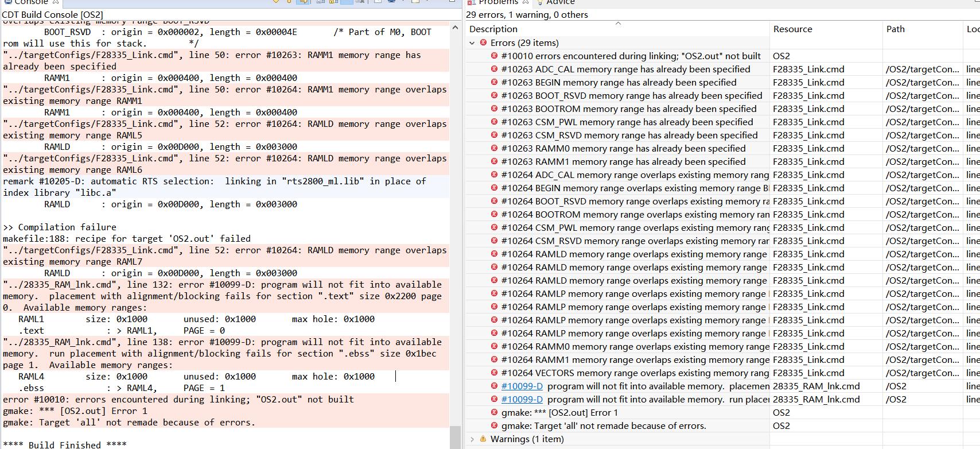Open the #10099-D link for run placement error

pyautogui.click(x=522, y=400)
